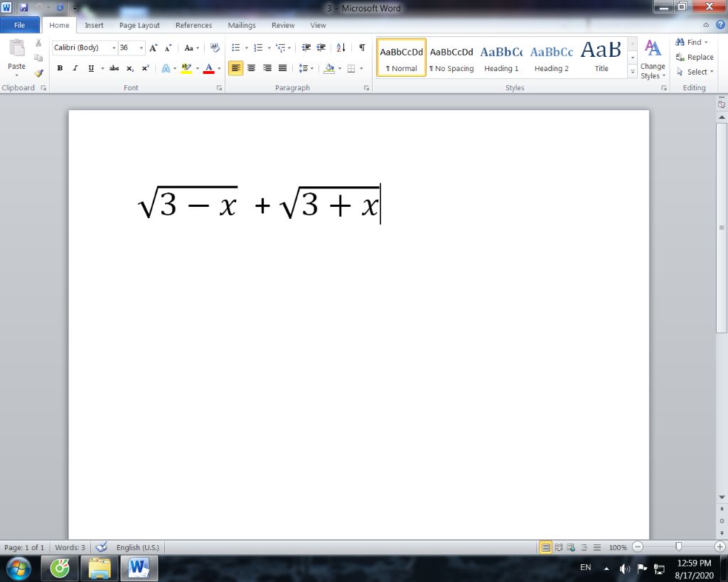Click the Sort A-Z icon
Viewport: 728px width, 582px height.
(x=341, y=48)
